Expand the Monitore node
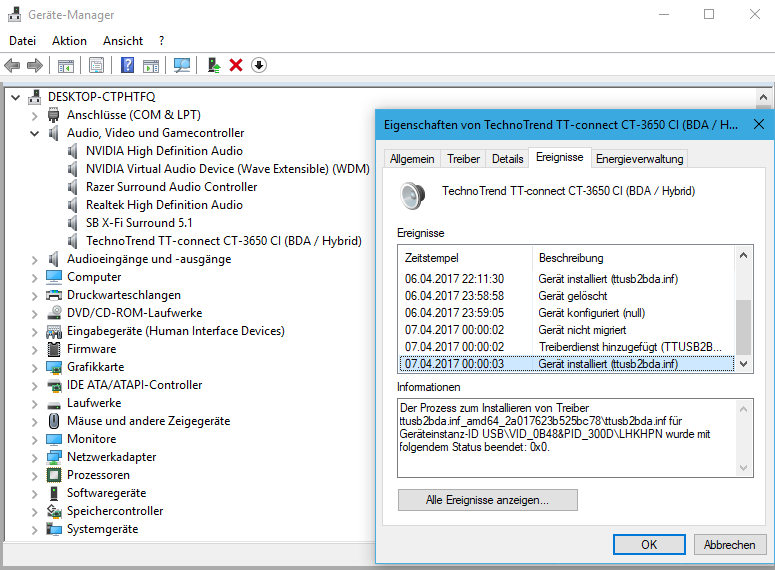The height and width of the screenshot is (570, 775). point(35,439)
